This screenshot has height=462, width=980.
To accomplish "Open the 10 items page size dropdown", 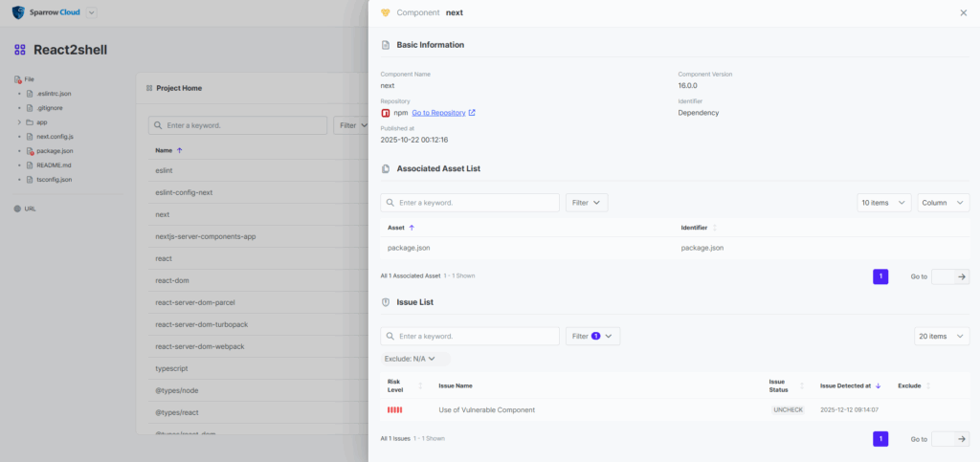I will pos(883,203).
